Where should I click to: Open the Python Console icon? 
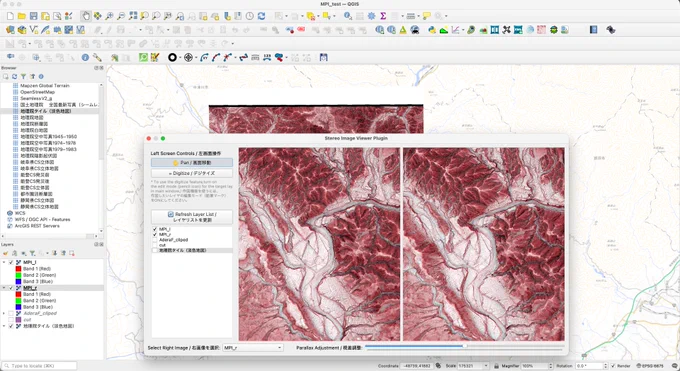click(432, 30)
